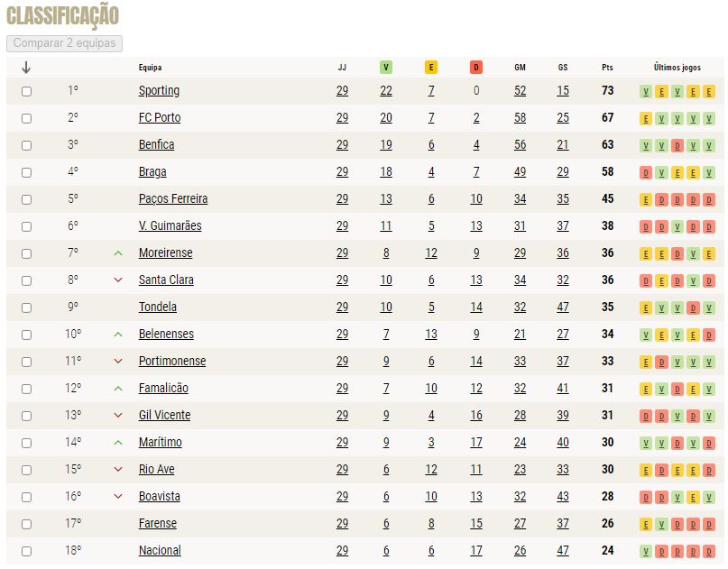This screenshot has width=728, height=569.
Task: Open the Paços Ferreira team link
Action: pos(173,198)
